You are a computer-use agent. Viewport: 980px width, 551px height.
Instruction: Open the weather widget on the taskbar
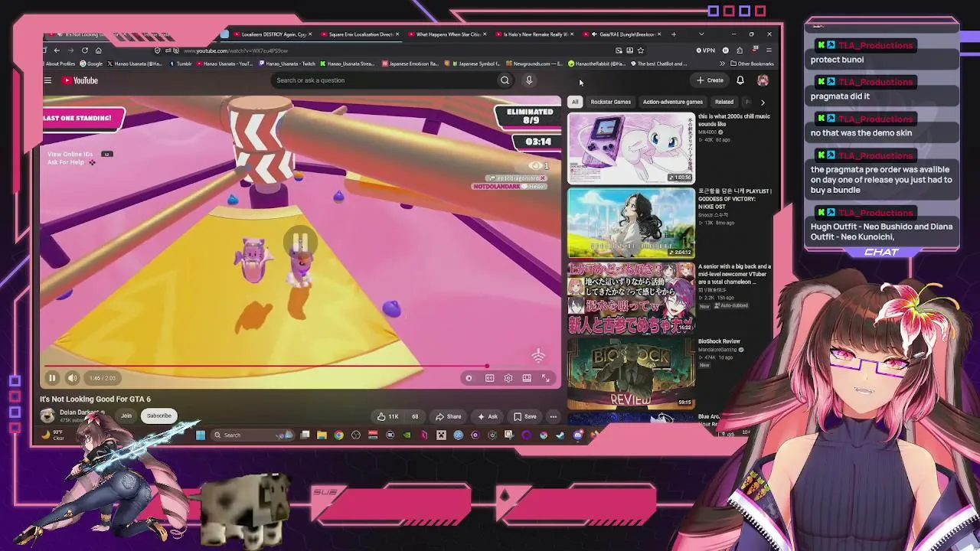[x=54, y=435]
